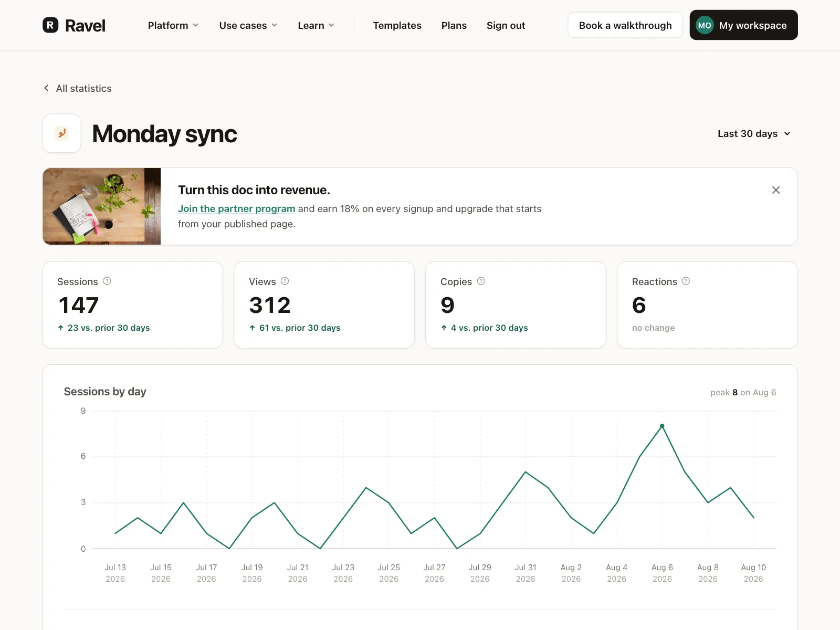Click the Jul 13 2026 axis label
840x630 pixels.
coord(115,573)
